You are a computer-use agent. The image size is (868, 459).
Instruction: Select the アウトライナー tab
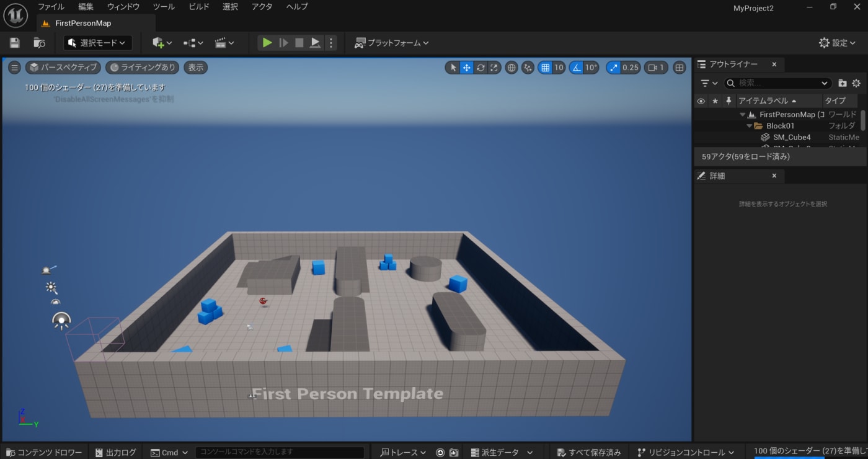(x=733, y=64)
